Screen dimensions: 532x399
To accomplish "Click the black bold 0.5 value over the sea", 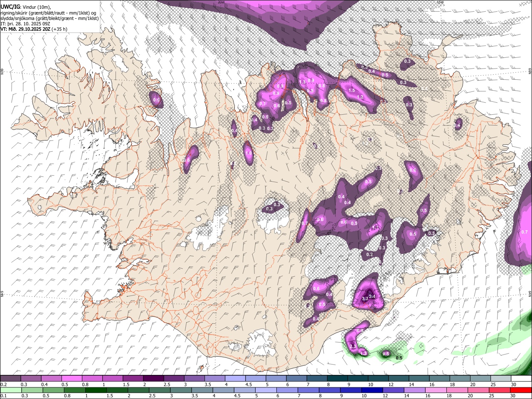I will 399,358.
